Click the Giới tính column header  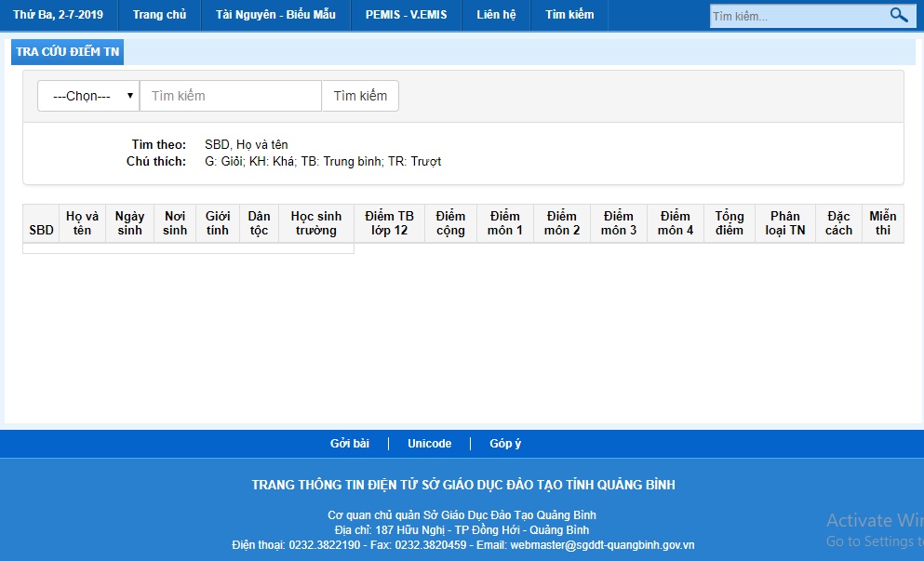(218, 223)
